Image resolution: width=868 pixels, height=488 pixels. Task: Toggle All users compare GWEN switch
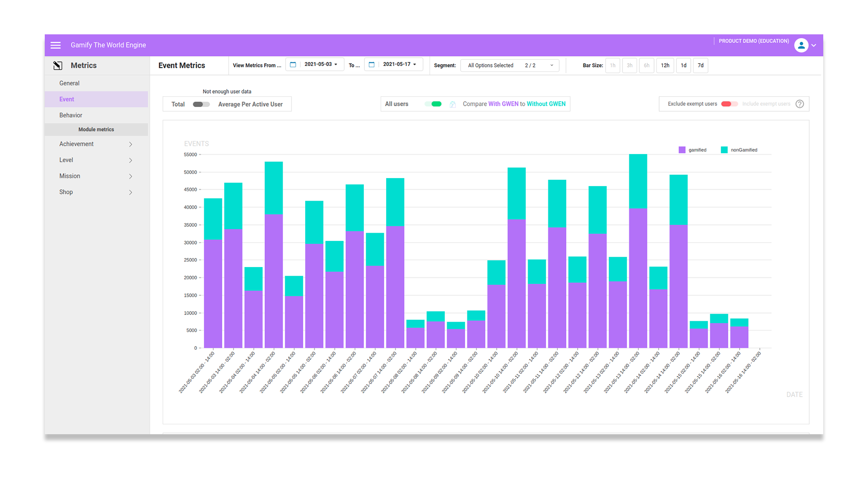pos(433,104)
